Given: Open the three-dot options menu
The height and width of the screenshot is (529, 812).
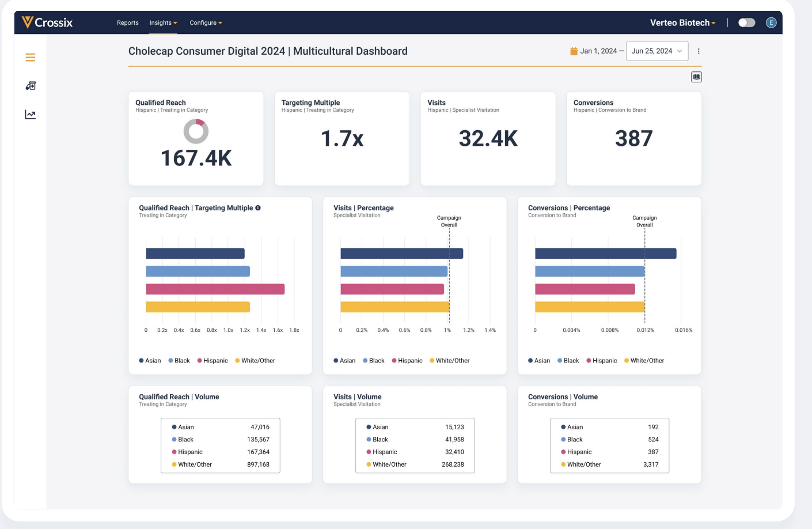Looking at the screenshot, I should [699, 51].
